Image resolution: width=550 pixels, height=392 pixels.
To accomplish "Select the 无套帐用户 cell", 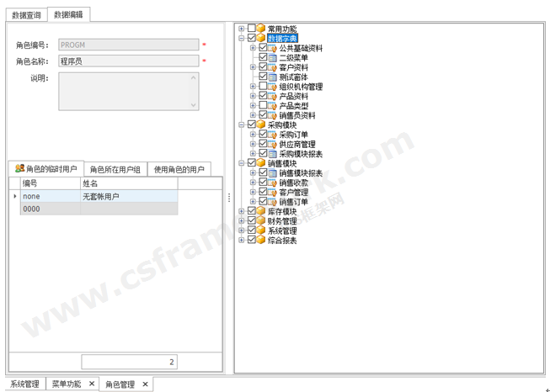I will (x=129, y=196).
